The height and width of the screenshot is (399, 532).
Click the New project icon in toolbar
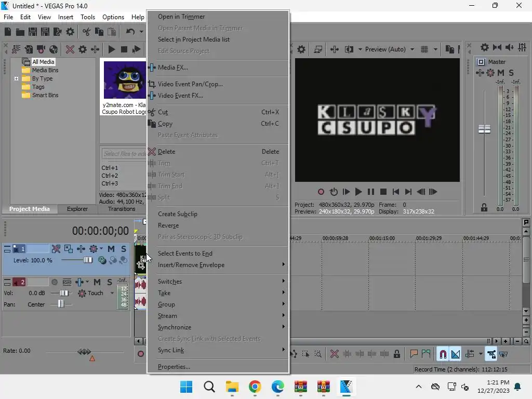(x=8, y=32)
